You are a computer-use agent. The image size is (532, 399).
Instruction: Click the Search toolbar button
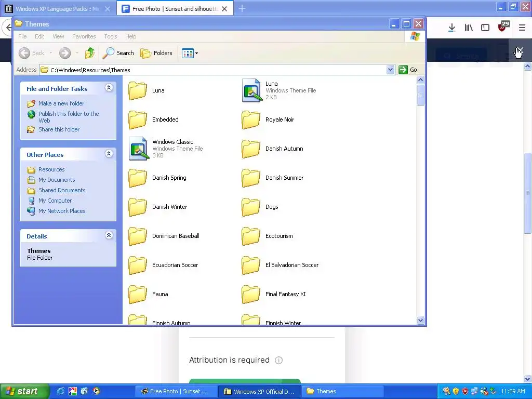pos(118,53)
